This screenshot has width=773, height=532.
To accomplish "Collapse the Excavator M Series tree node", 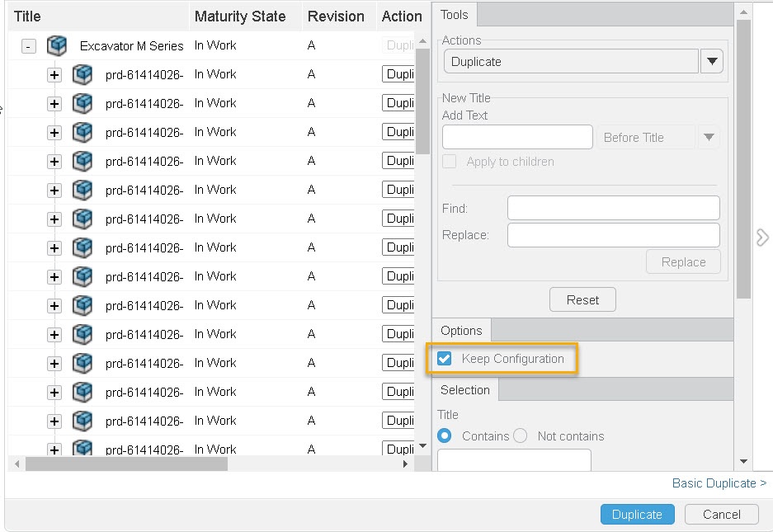I will [x=29, y=46].
